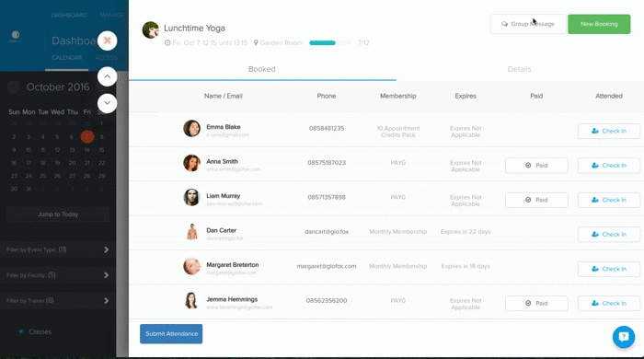Click the Membership column header
644x359 pixels.
coord(398,96)
